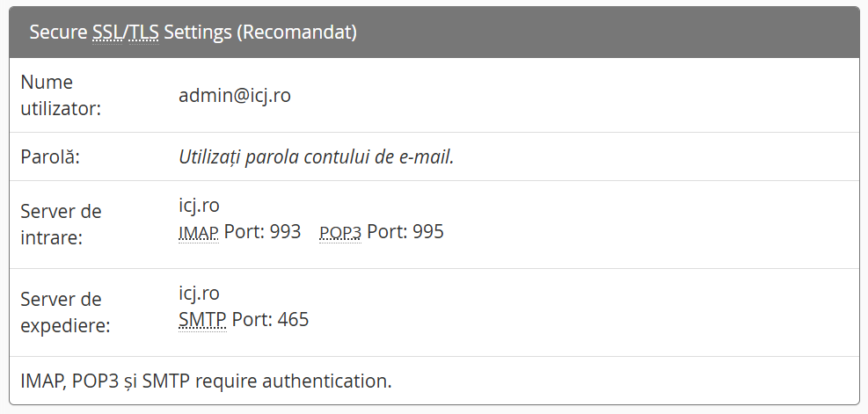
Task: Click the IMAP port number 993
Action: coord(286,232)
